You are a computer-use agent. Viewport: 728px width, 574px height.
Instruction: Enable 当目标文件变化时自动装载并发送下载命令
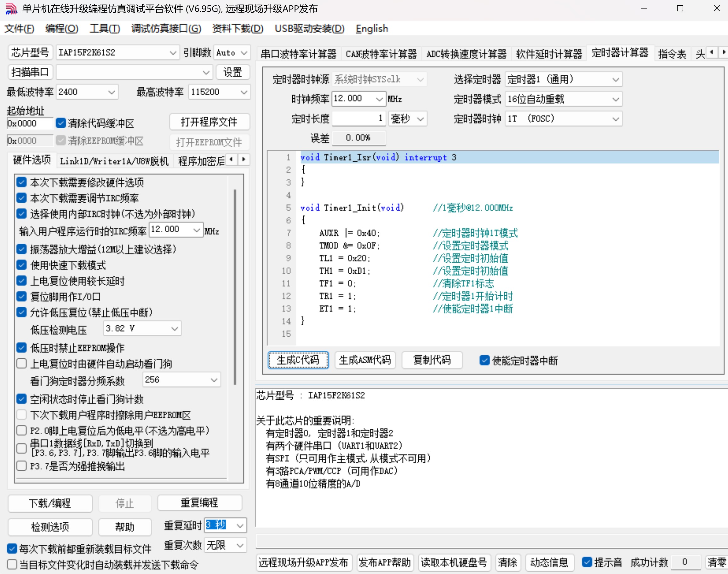[12, 564]
